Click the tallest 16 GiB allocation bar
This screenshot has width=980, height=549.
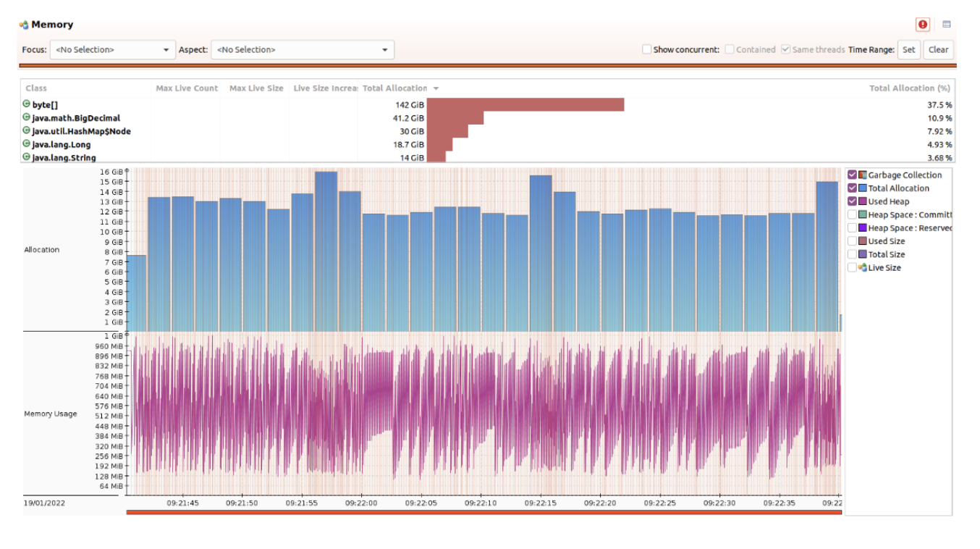point(326,251)
